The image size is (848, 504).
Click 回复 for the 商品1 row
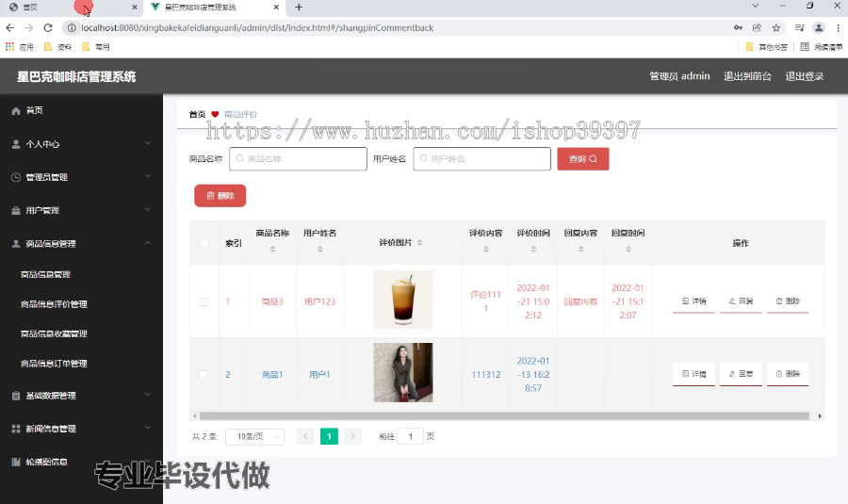click(x=741, y=374)
